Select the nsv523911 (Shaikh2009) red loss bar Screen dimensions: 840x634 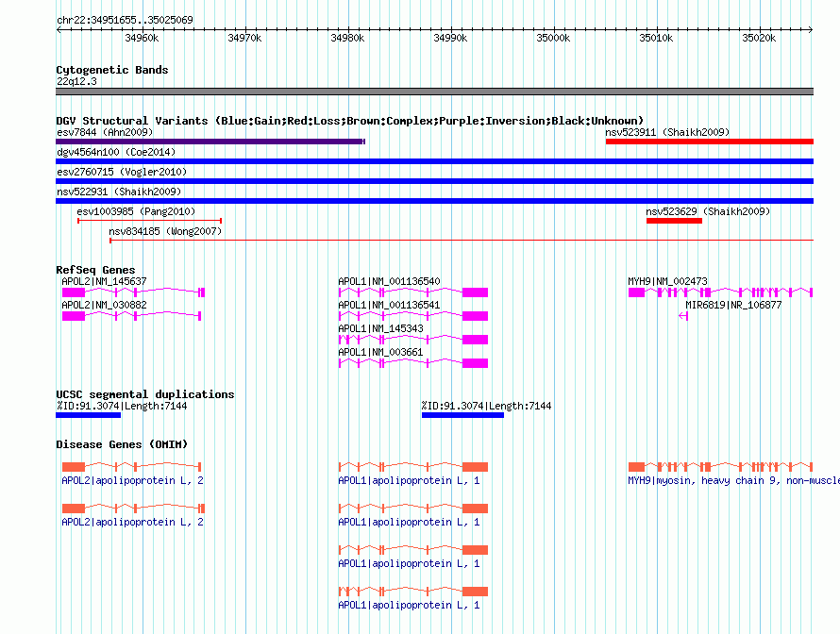(x=710, y=142)
